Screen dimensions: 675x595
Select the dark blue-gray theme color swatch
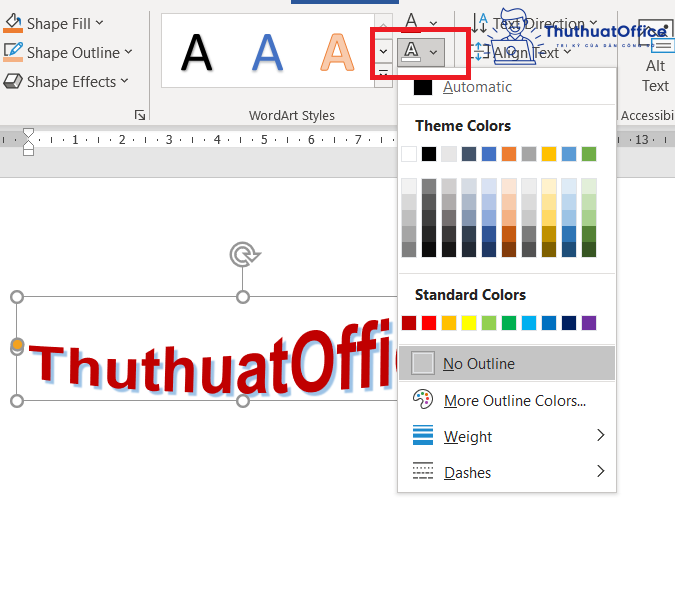(x=469, y=154)
